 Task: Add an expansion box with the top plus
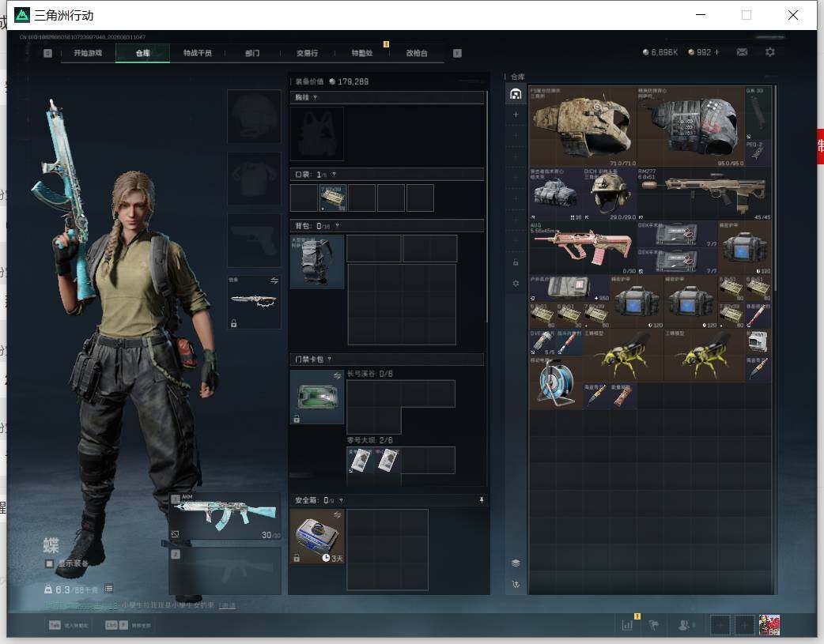516,115
